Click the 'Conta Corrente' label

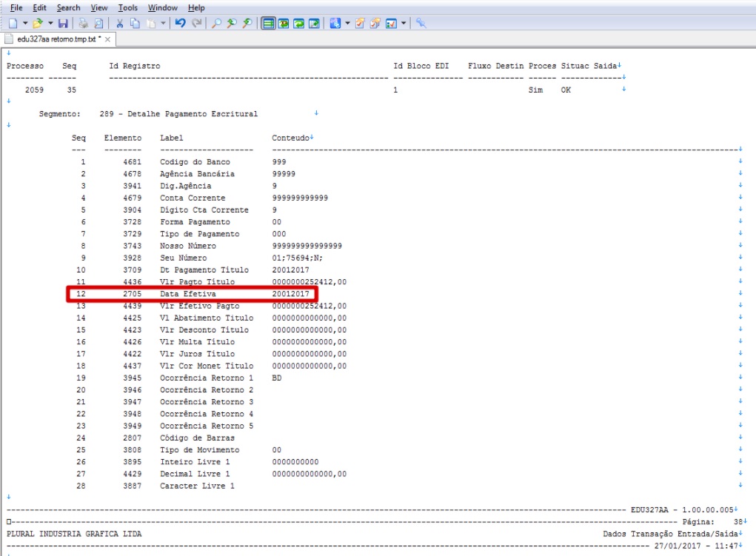click(x=193, y=198)
